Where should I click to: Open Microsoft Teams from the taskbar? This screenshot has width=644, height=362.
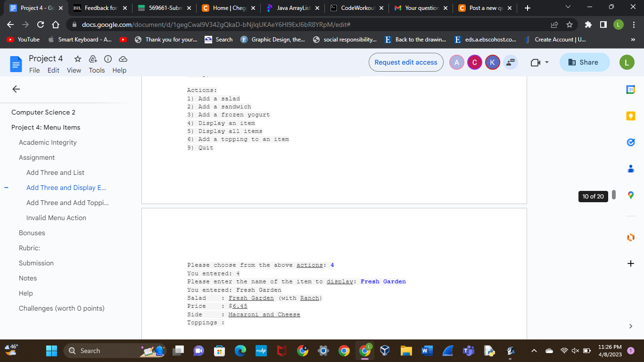[468, 351]
